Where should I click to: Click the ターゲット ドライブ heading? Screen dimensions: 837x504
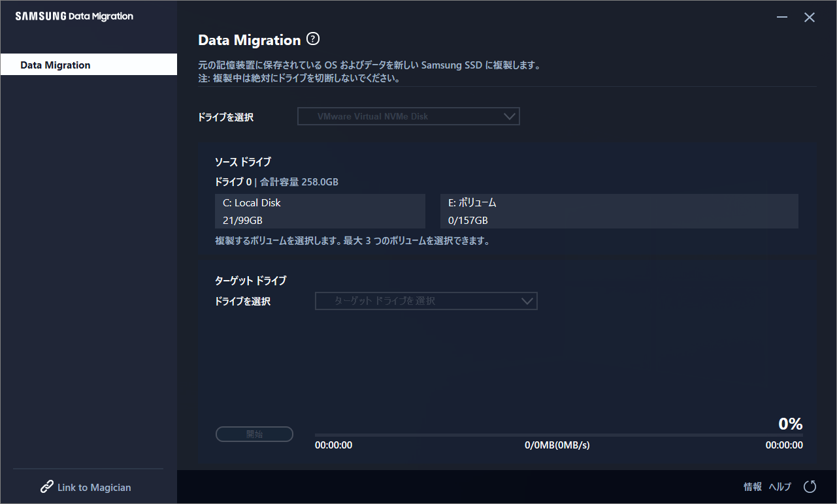251,281
